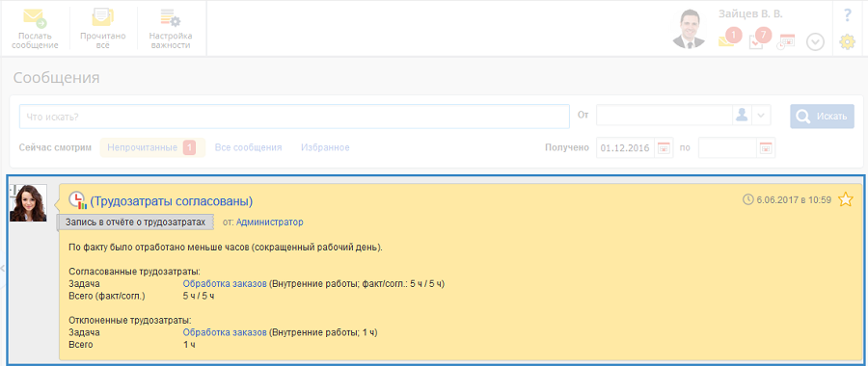Open the calendar clock icon in header
Viewport: 868px width, 366px height.
[x=786, y=42]
